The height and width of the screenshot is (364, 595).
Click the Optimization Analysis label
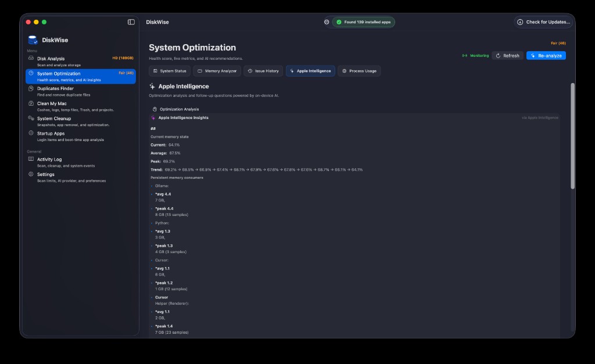[x=179, y=109]
